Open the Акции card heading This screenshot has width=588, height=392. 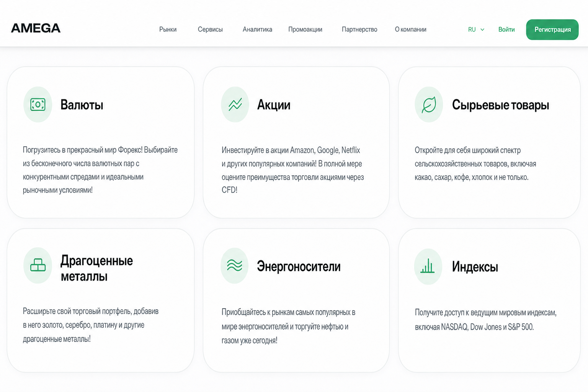click(x=274, y=105)
